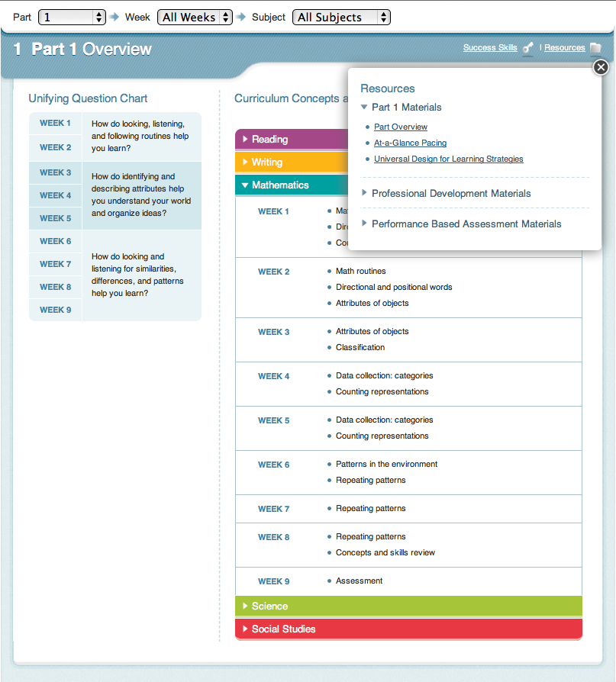Viewport: 616px width, 682px height.
Task: Click WEEK 6 label in Mathematics list
Action: [273, 465]
